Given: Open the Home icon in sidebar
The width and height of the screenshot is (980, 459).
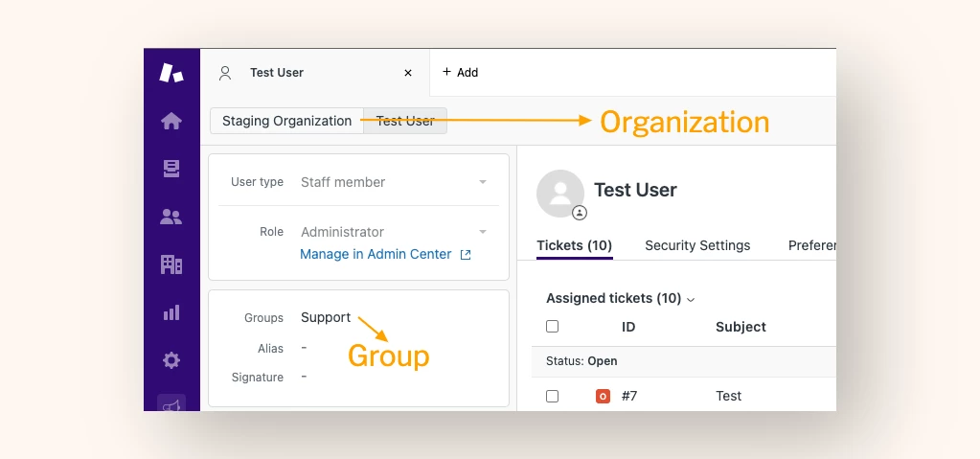Looking at the screenshot, I should click(171, 121).
